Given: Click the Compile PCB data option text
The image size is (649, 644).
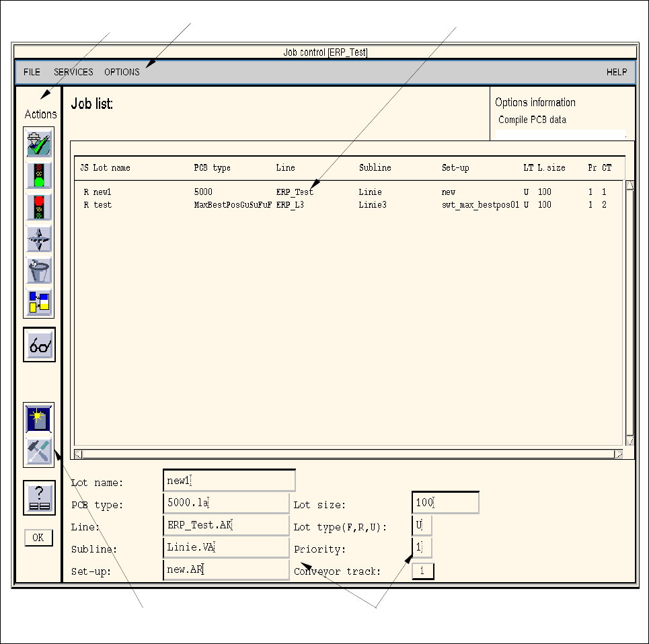Looking at the screenshot, I should point(532,120).
